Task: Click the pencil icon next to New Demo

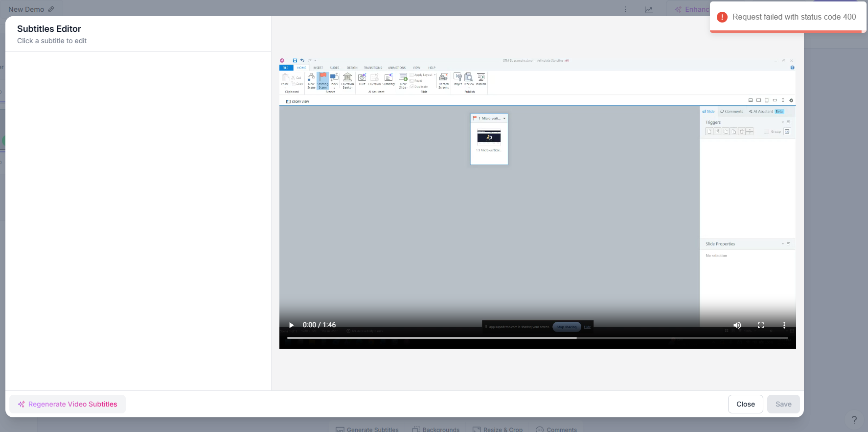Action: [x=51, y=9]
